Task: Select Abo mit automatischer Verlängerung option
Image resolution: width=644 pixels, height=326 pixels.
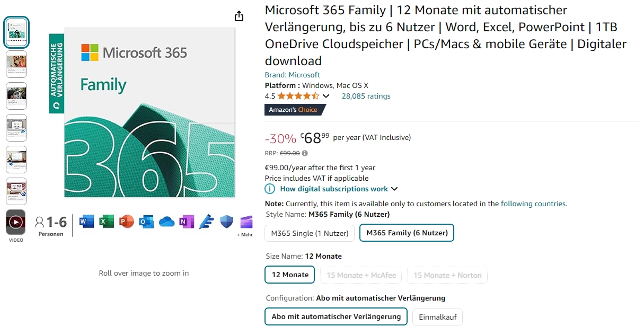Action: point(336,316)
